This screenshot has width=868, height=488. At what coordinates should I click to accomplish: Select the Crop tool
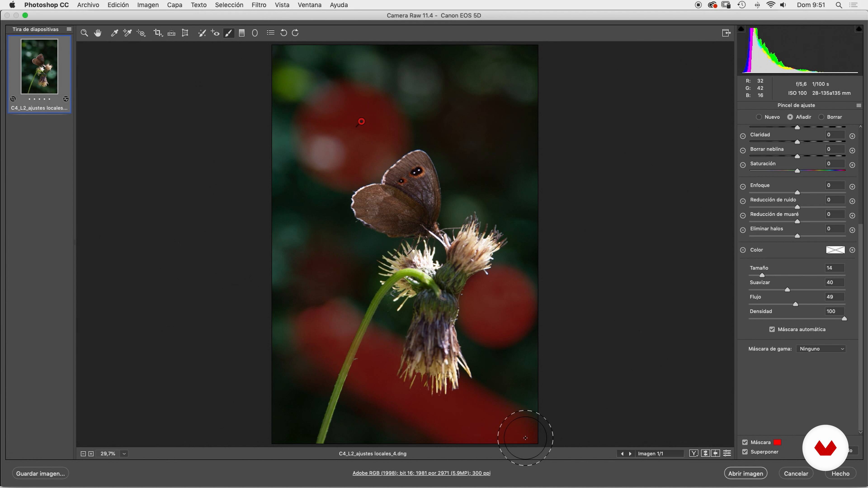point(158,33)
